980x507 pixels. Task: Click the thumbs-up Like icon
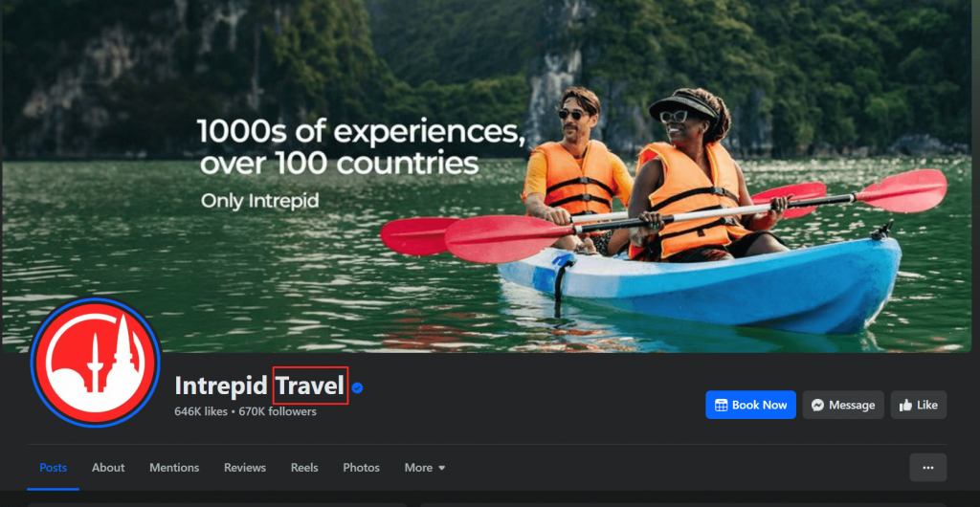point(905,406)
